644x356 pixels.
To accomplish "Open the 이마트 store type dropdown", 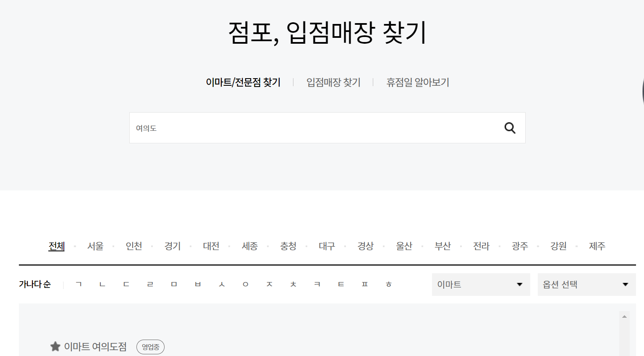I will pos(481,285).
